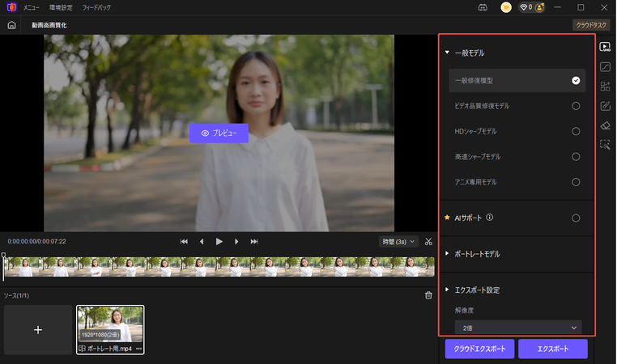Open the game controller icon
This screenshot has width=617, height=364.
(483, 7)
